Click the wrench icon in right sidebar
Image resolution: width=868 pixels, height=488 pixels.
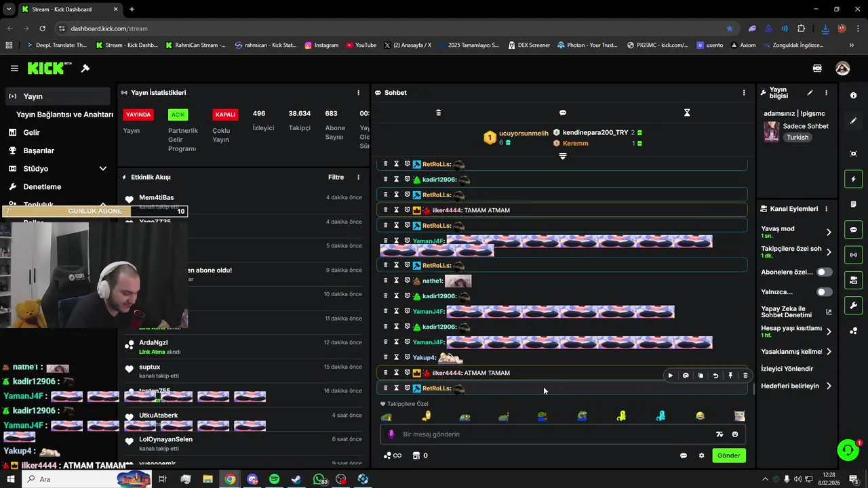pyautogui.click(x=853, y=306)
